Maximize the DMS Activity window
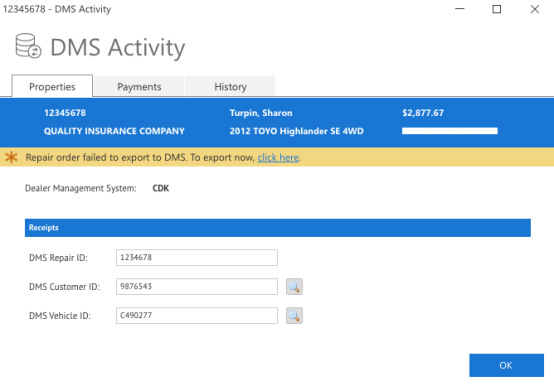The width and height of the screenshot is (554, 391). point(497,9)
